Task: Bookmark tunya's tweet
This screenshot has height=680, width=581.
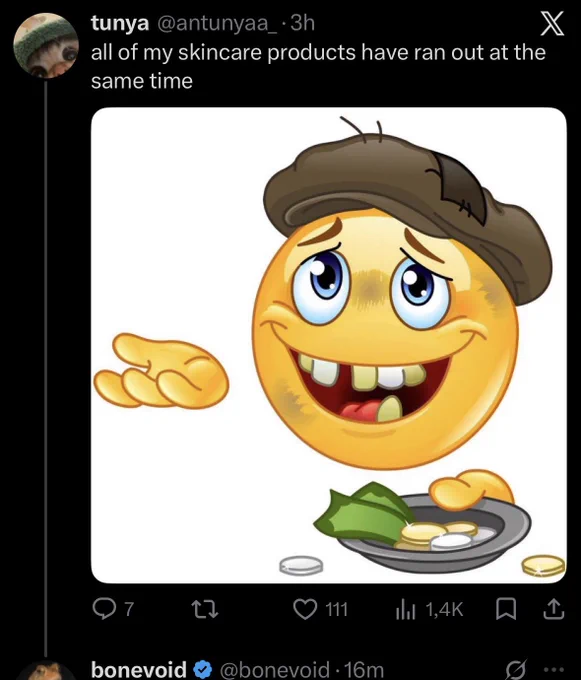Action: point(506,609)
